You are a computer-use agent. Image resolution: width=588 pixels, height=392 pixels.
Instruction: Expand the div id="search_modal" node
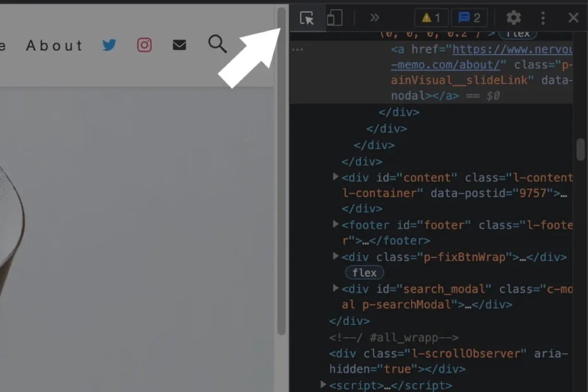[335, 288]
